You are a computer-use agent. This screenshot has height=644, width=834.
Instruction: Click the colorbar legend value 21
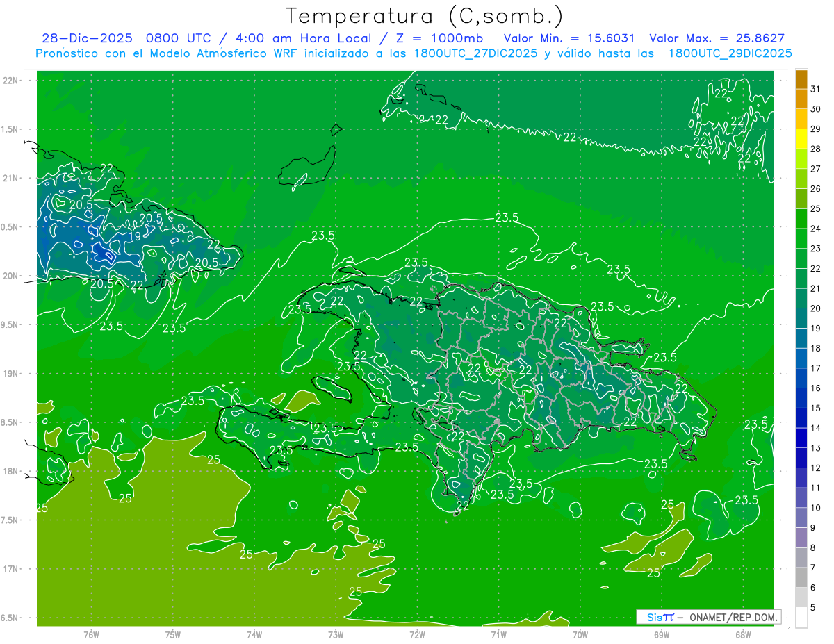(x=815, y=288)
